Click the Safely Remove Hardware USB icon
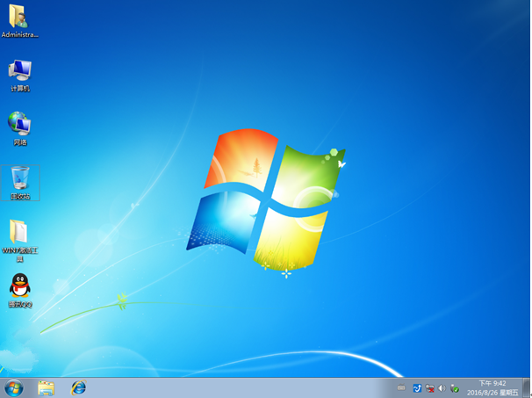The width and height of the screenshot is (532, 398). pos(454,387)
